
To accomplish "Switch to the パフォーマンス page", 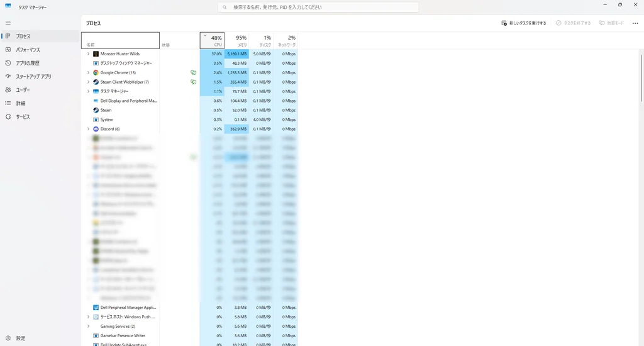I will (40, 50).
